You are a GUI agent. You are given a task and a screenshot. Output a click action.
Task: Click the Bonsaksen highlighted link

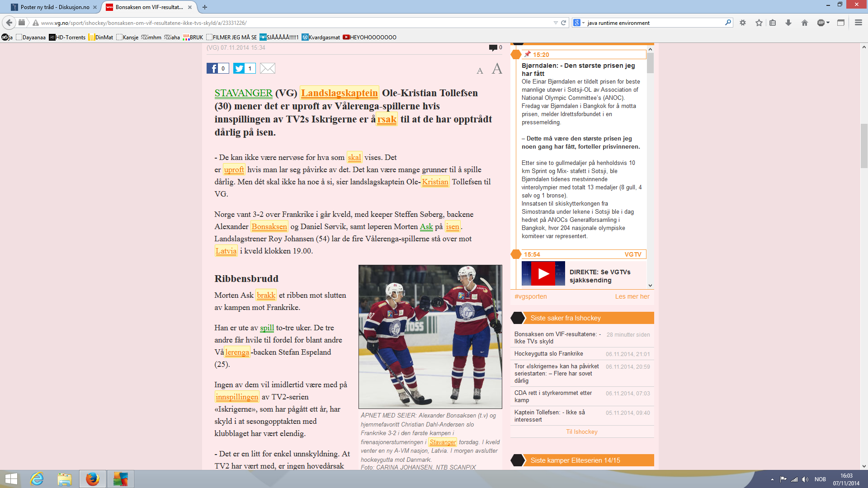[269, 227]
